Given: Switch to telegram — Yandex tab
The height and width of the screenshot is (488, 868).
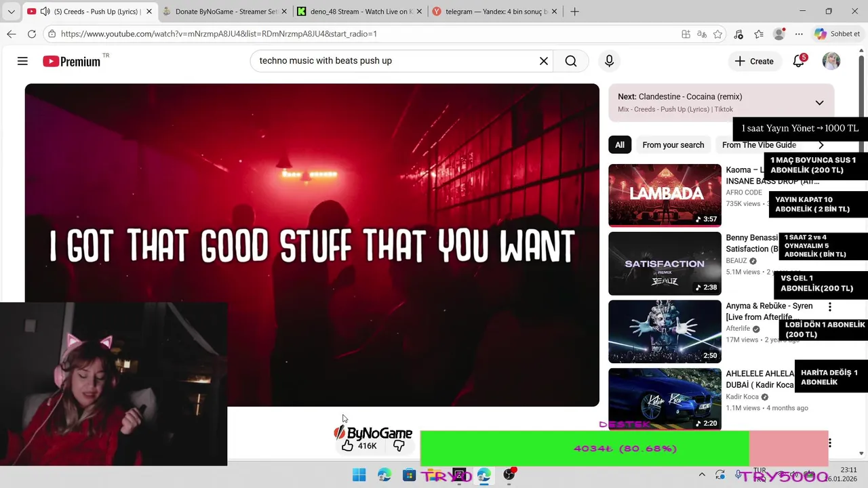Looking at the screenshot, I should 496,12.
